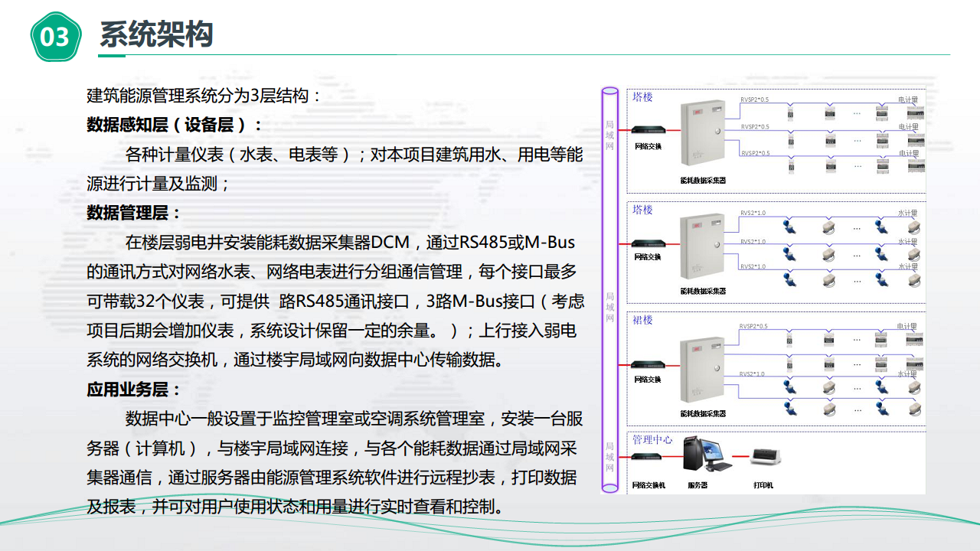Click the network switch icon in 裙楼 section
This screenshot has width=980, height=551.
pos(648,365)
